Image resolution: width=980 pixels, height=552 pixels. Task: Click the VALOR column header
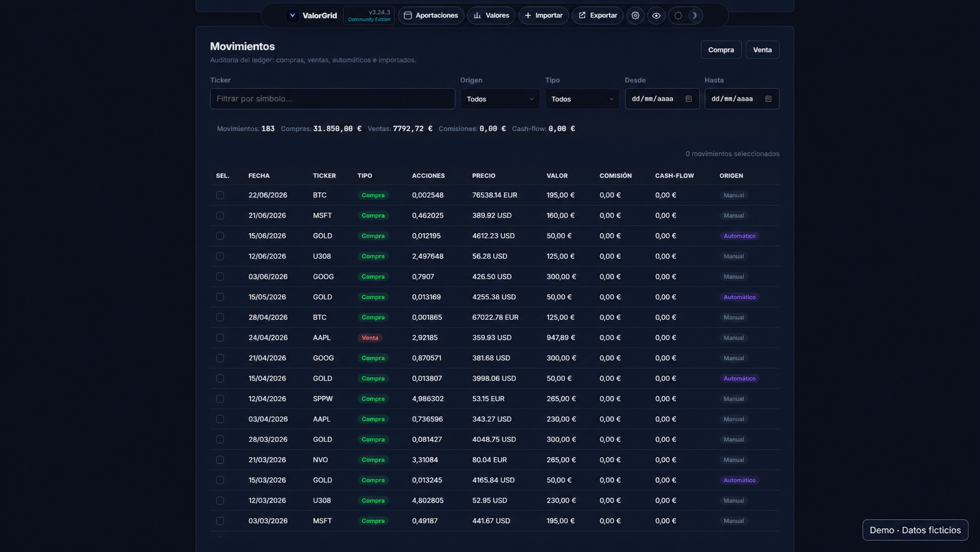point(557,175)
